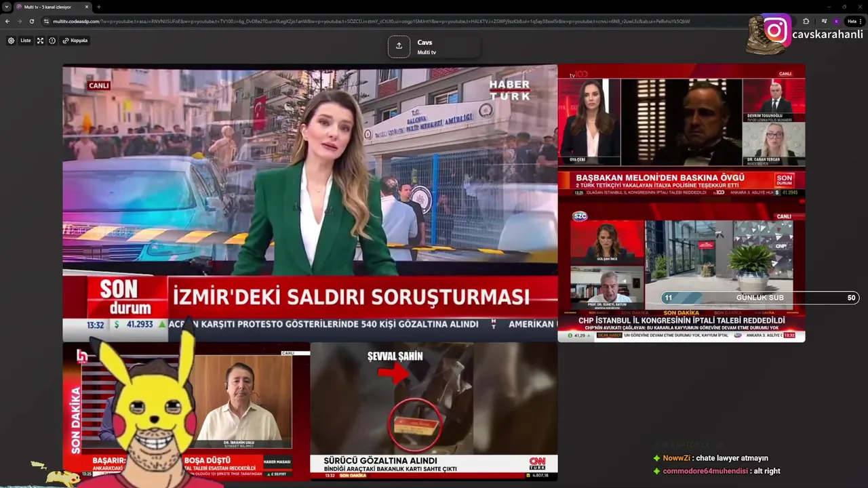This screenshot has width=868, height=488.
Task: Open the browser extensions puzzle icon
Action: 806,21
